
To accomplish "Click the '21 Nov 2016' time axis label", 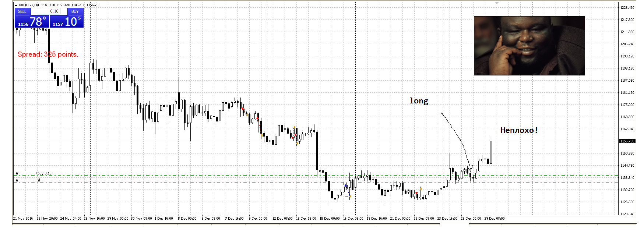I will (x=23, y=219).
